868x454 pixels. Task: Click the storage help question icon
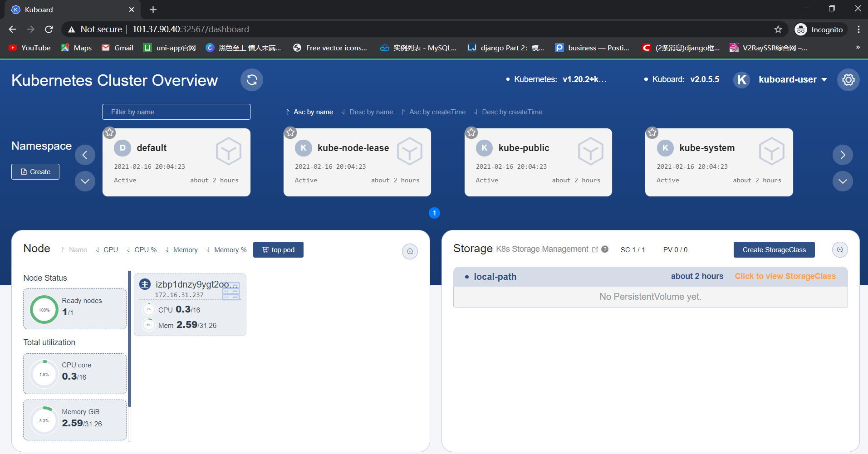tap(605, 249)
